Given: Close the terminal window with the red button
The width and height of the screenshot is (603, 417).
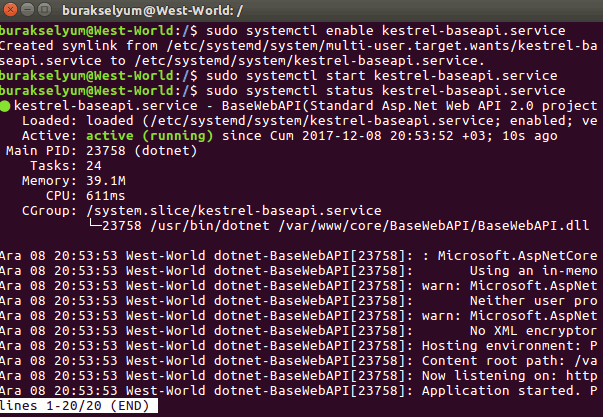Looking at the screenshot, I should point(10,10).
